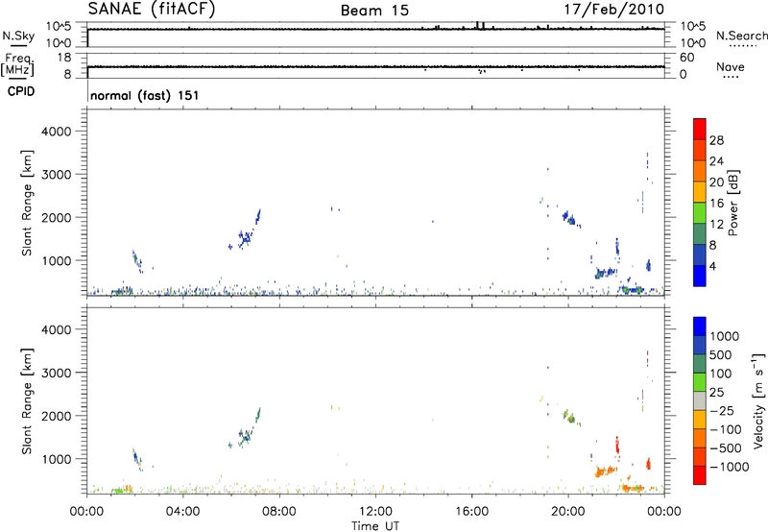The height and width of the screenshot is (532, 768).
Task: Click the blue power streak near 07:00
Action: pyautogui.click(x=257, y=216)
